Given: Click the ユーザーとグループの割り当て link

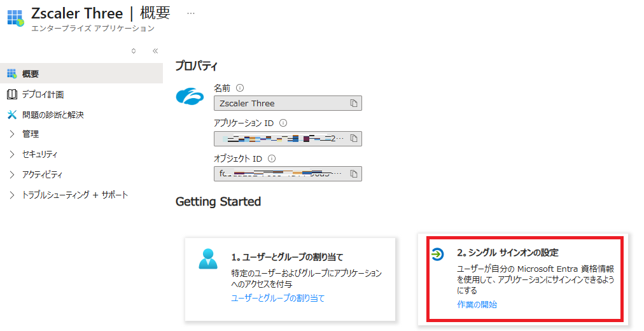Looking at the screenshot, I should click(277, 298).
